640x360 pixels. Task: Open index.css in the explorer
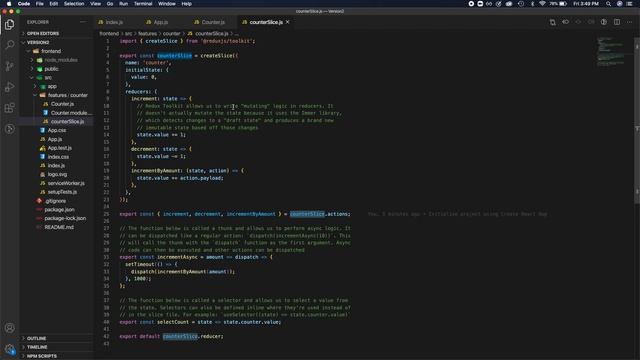click(x=56, y=157)
